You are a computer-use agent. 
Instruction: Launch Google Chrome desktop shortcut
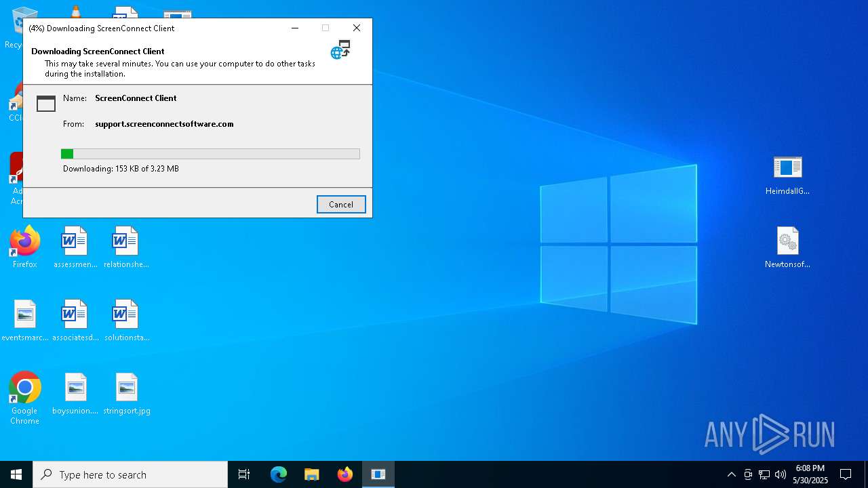(x=25, y=399)
